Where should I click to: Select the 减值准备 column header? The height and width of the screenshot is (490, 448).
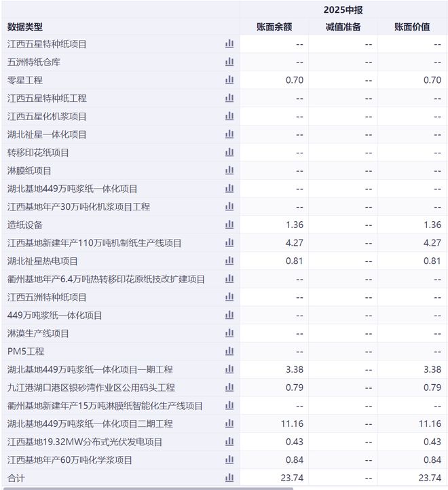click(343, 27)
